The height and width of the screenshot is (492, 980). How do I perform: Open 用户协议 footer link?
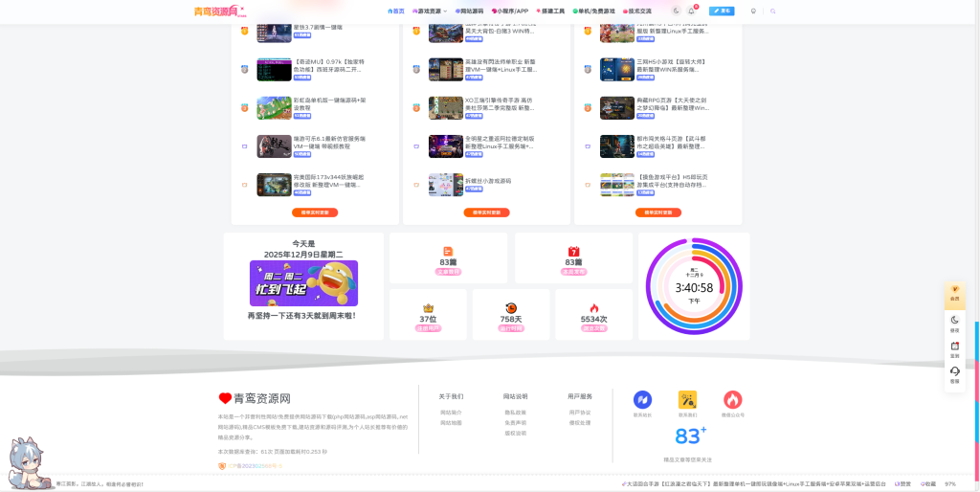click(580, 413)
